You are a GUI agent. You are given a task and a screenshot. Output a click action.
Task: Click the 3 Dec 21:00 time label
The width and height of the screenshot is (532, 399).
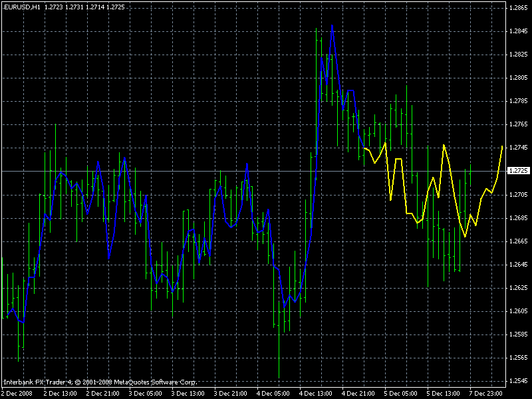[x=230, y=394]
